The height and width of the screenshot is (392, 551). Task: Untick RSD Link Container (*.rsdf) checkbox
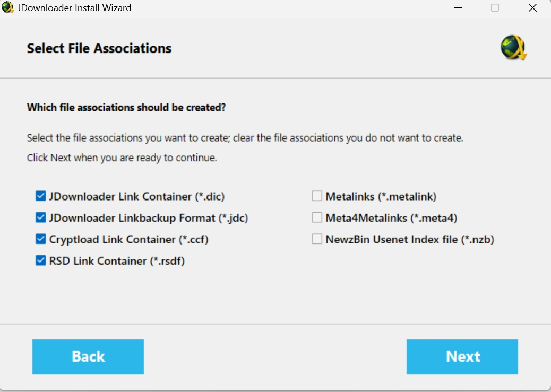tap(41, 260)
